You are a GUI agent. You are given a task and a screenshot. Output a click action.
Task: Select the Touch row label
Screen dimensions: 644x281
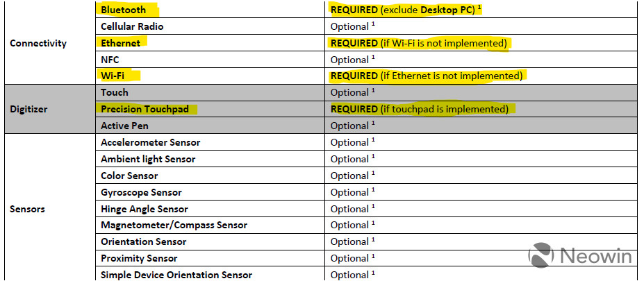[x=115, y=92]
